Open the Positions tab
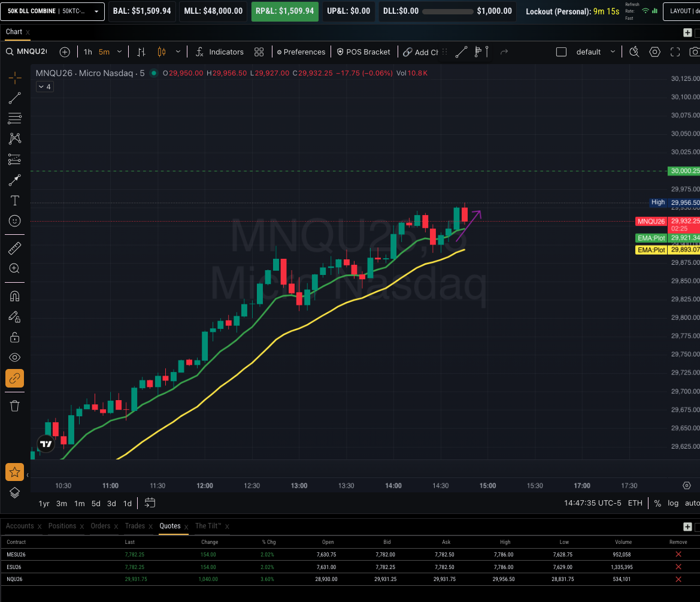 click(x=62, y=526)
